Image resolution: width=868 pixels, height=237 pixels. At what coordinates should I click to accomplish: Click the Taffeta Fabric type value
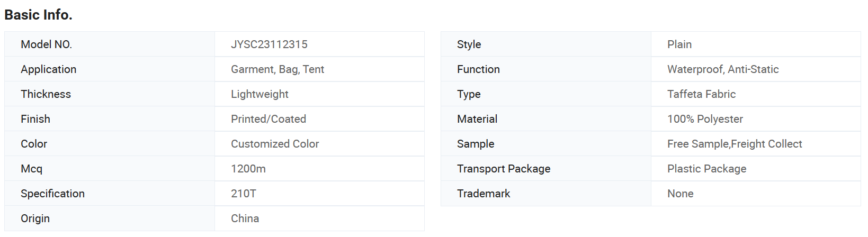[x=701, y=94]
